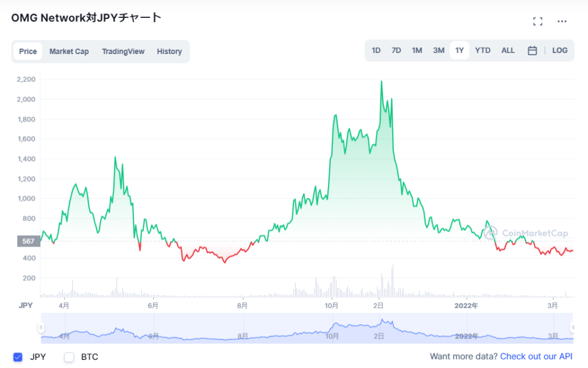Image resolution: width=588 pixels, height=368 pixels.
Task: Set chart range to 3M
Action: coord(438,51)
